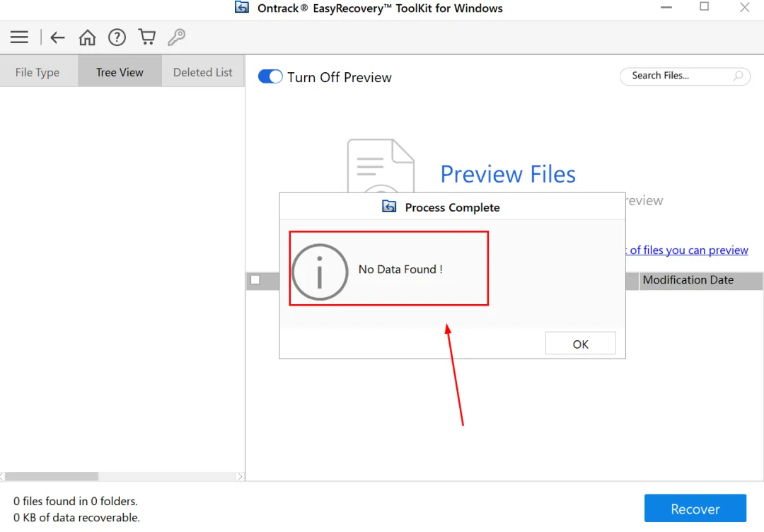Click the 'No Data Found !' message
Screen dimensions: 764x532
tap(400, 270)
